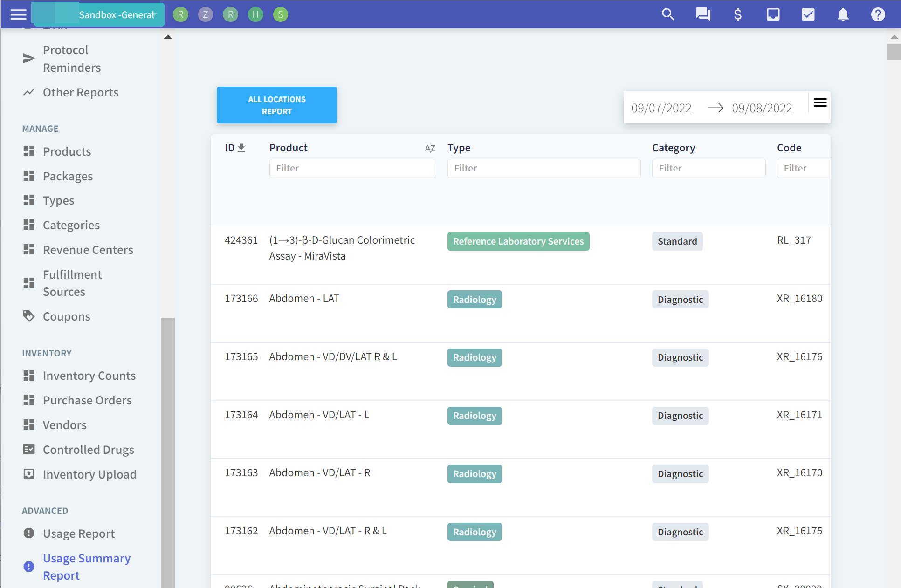Select code XR_16170
This screenshot has width=901, height=588.
coord(799,472)
